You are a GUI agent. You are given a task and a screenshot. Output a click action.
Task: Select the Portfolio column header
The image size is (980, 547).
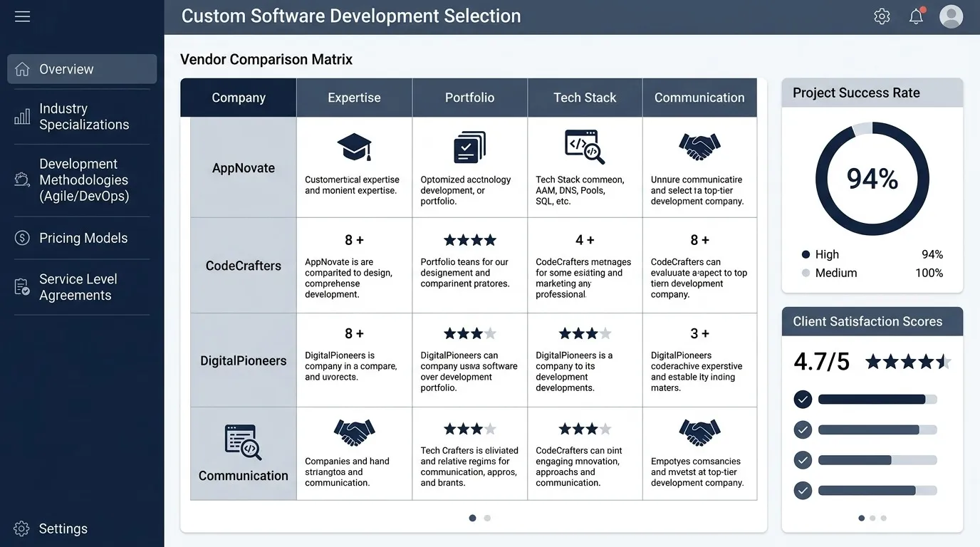pos(470,98)
